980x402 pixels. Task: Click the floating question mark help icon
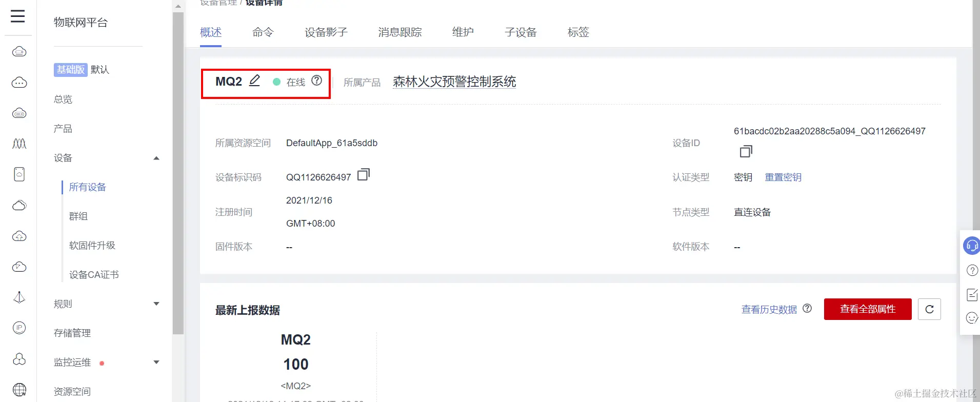coord(972,270)
